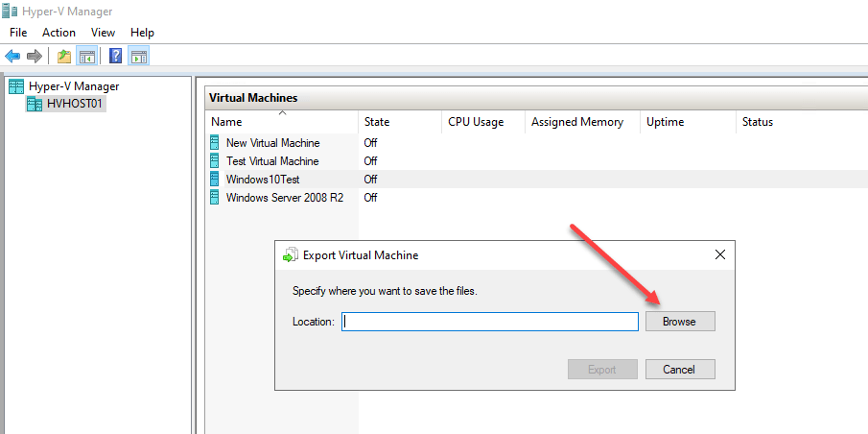
Task: Open the Help question mark toolbar icon
Action: (116, 56)
